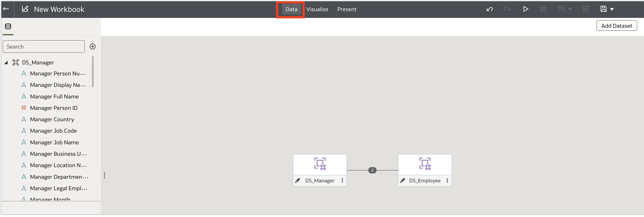Open the DS_Employee kebab menu
This screenshot has width=644, height=217.
click(447, 180)
